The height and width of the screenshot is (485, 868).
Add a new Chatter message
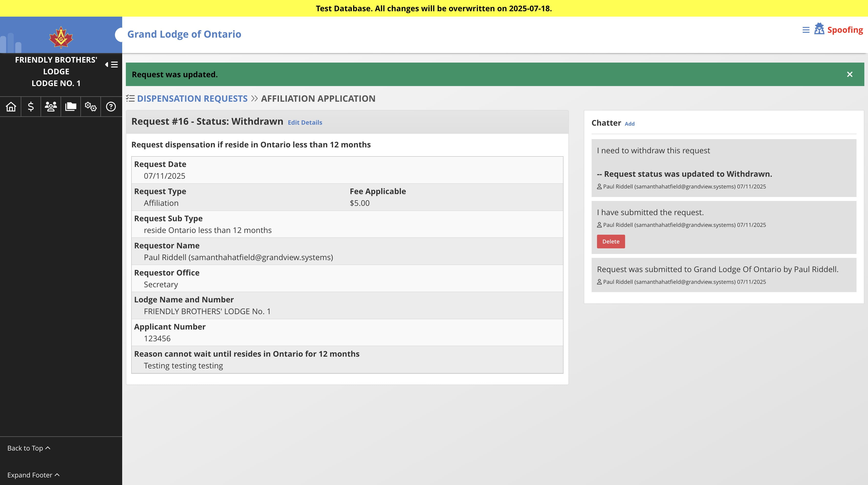[629, 124]
